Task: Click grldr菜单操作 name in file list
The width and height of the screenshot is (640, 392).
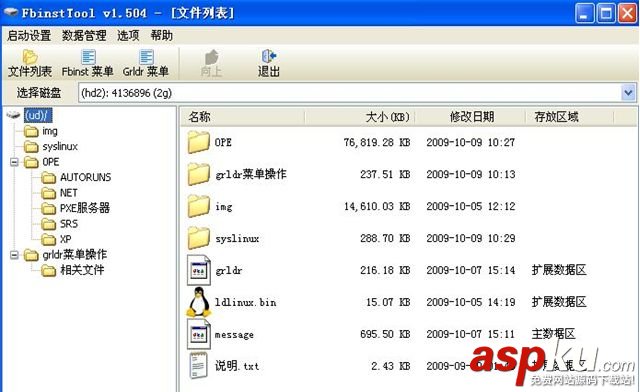Action: pyautogui.click(x=251, y=174)
